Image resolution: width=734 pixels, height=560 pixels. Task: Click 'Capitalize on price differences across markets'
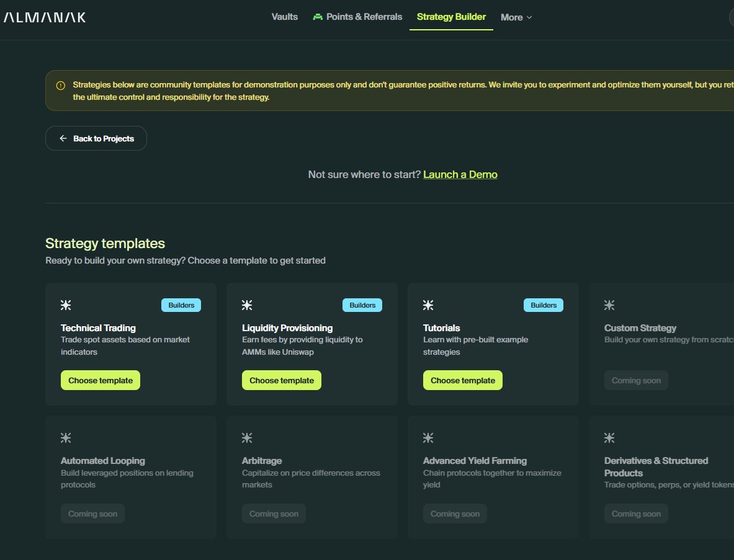pyautogui.click(x=311, y=479)
